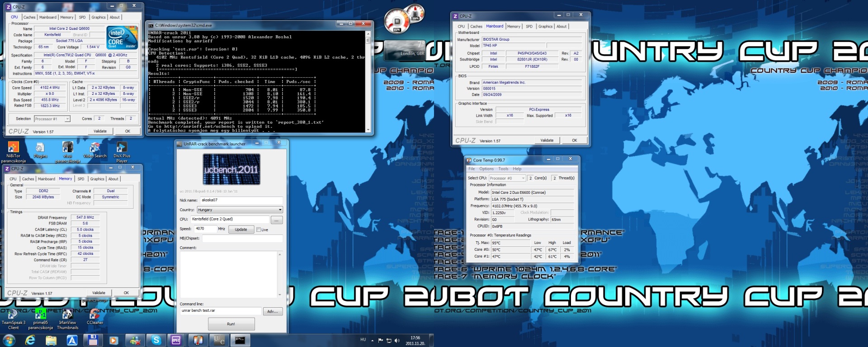Viewport: 868px width, 347px height.
Task: Open the Messenger taskbar icon
Action: pyautogui.click(x=135, y=340)
